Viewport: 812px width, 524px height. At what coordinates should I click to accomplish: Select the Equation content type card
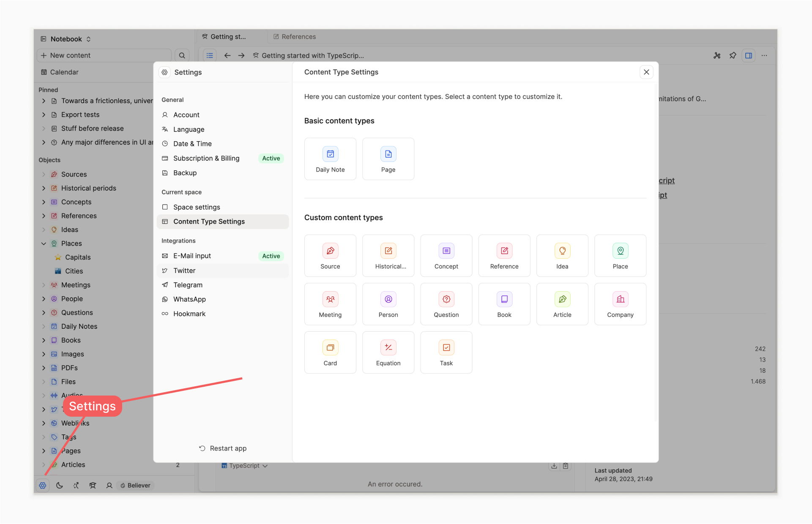tap(388, 352)
